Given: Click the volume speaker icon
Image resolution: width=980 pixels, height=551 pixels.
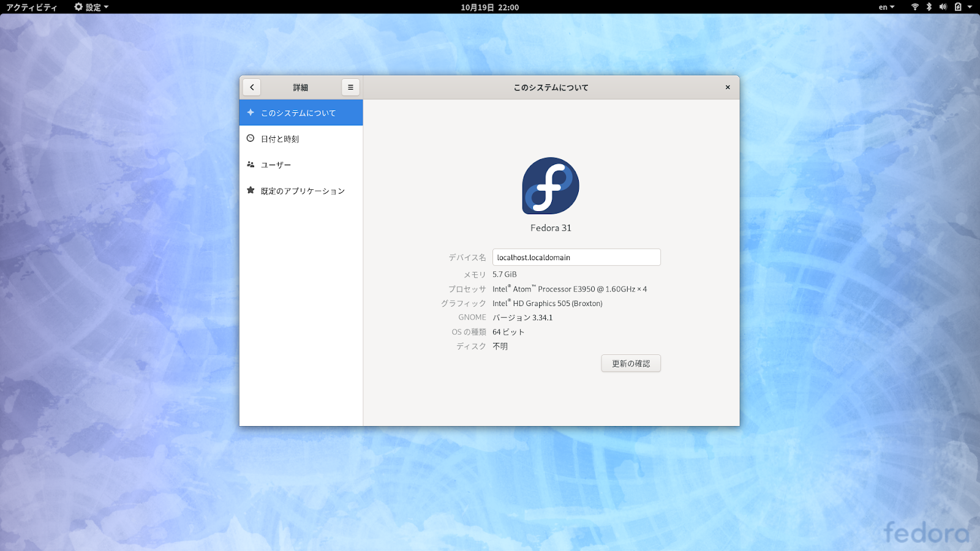Looking at the screenshot, I should tap(943, 7).
